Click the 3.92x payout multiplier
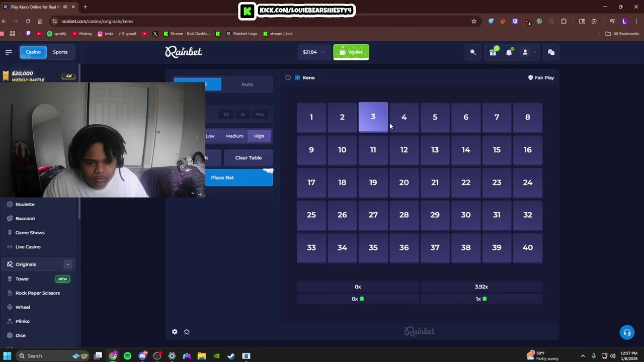The width and height of the screenshot is (644, 362). click(x=481, y=287)
